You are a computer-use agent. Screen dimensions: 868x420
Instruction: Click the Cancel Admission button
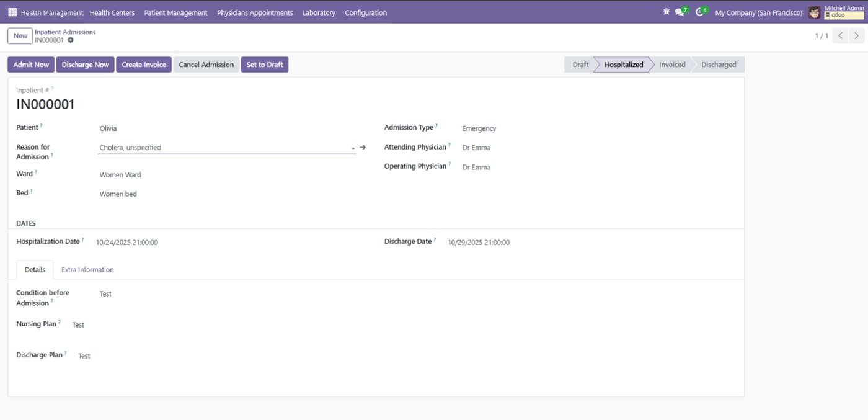click(x=206, y=65)
